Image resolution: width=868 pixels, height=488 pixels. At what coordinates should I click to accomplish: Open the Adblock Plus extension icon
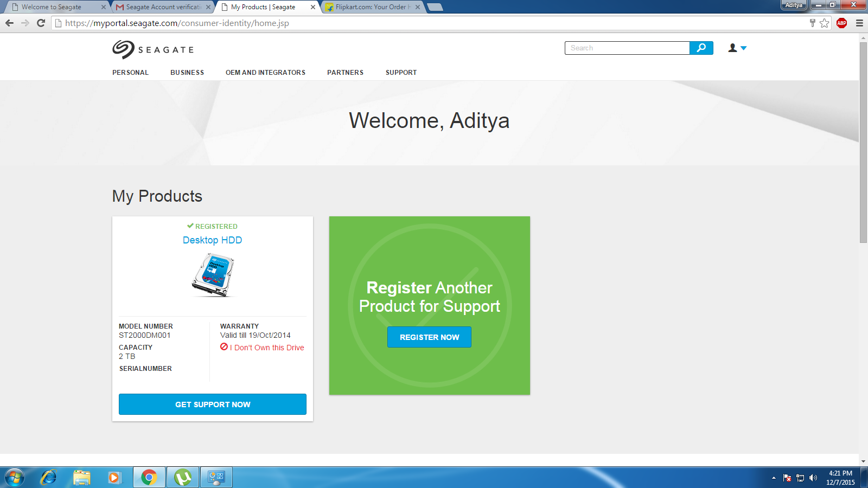(841, 23)
